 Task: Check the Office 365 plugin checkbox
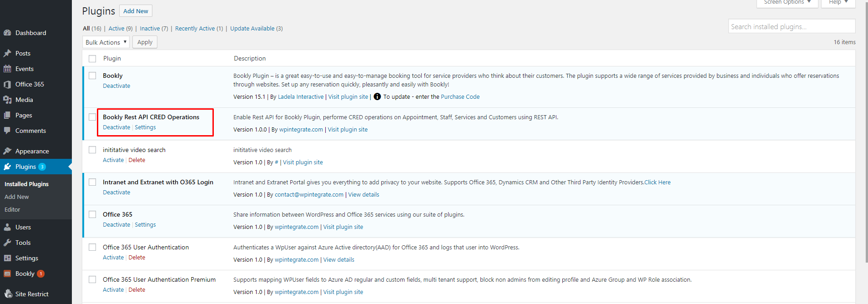coord(92,214)
